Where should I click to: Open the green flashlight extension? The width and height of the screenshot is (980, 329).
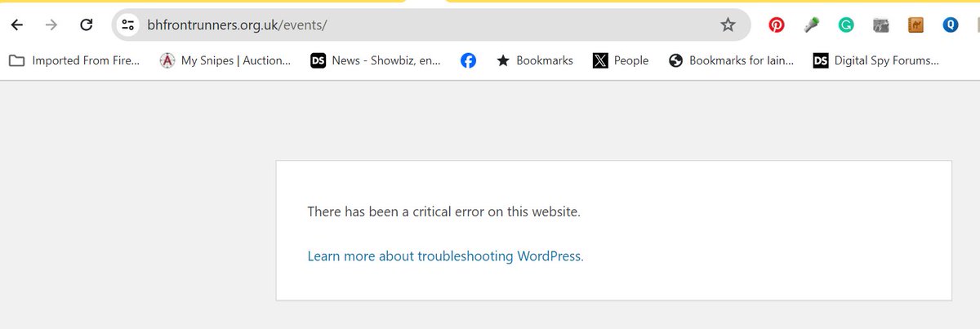pos(811,25)
